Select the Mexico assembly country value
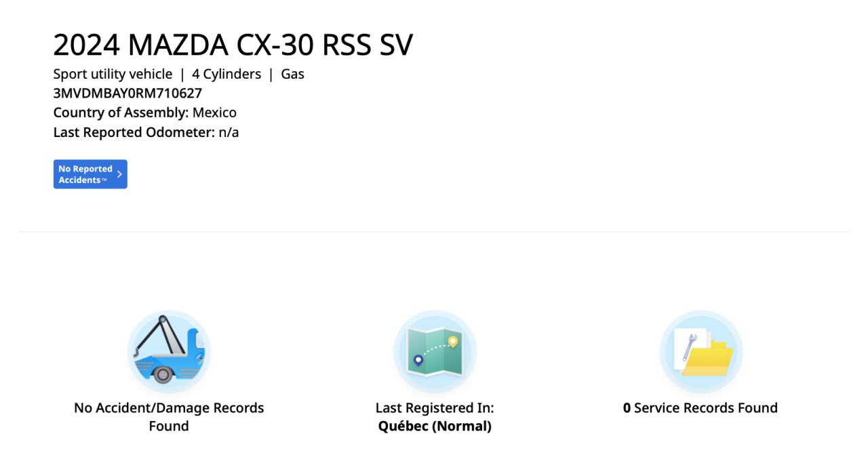868x457 pixels. [x=214, y=113]
